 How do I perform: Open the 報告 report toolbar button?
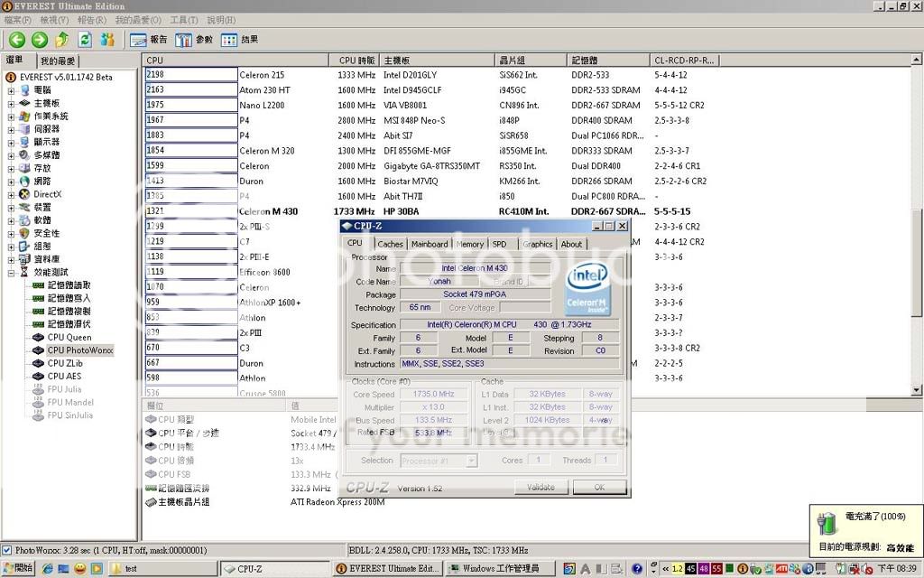(x=149, y=40)
